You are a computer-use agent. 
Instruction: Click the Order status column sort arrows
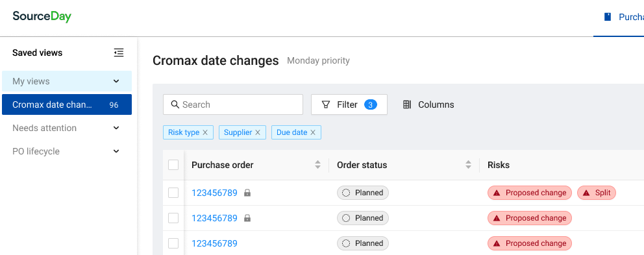click(x=468, y=165)
